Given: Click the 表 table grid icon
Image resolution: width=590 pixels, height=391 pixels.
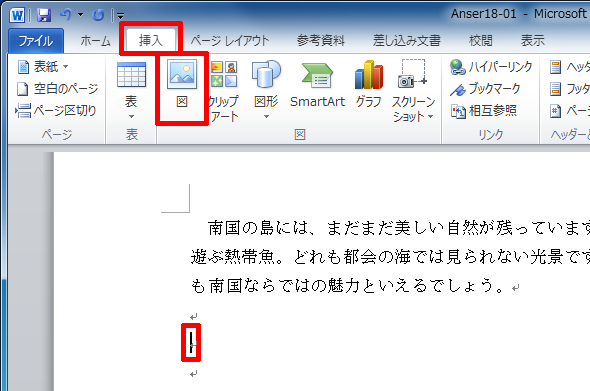Looking at the screenshot, I should tap(131, 75).
